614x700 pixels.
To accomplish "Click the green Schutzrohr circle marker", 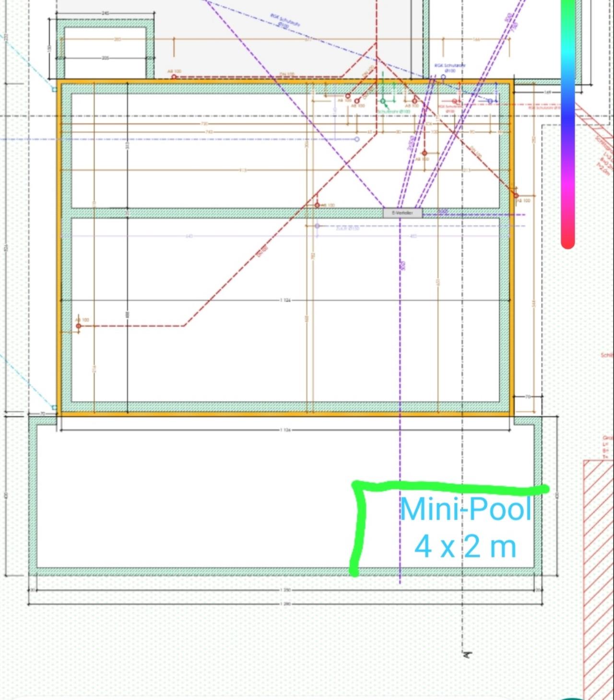I will point(383,101).
